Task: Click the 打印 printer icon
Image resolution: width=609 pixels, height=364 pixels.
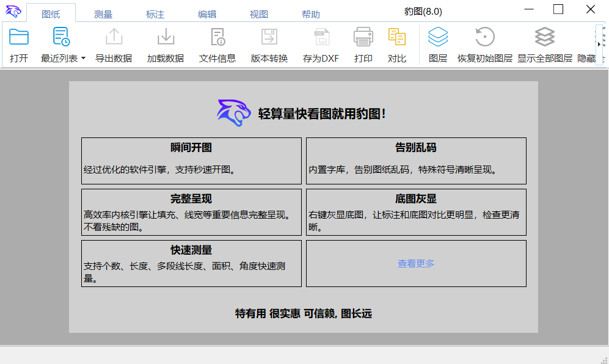Action: tap(363, 37)
